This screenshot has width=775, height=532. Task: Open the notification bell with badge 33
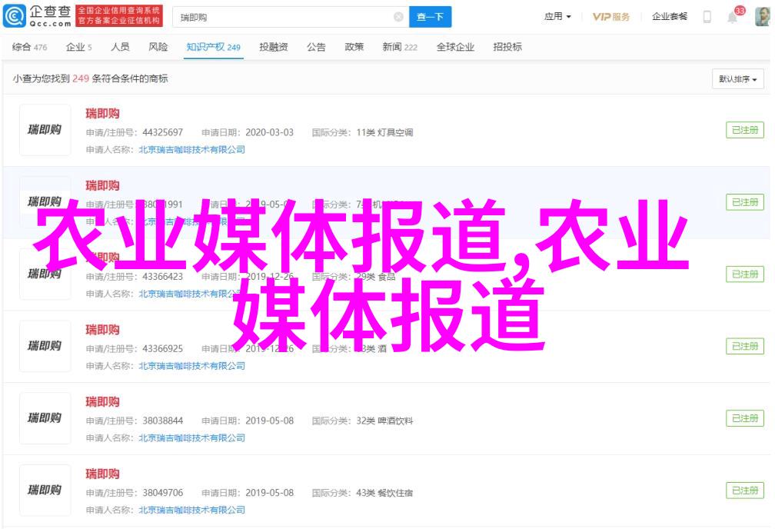coord(733,18)
